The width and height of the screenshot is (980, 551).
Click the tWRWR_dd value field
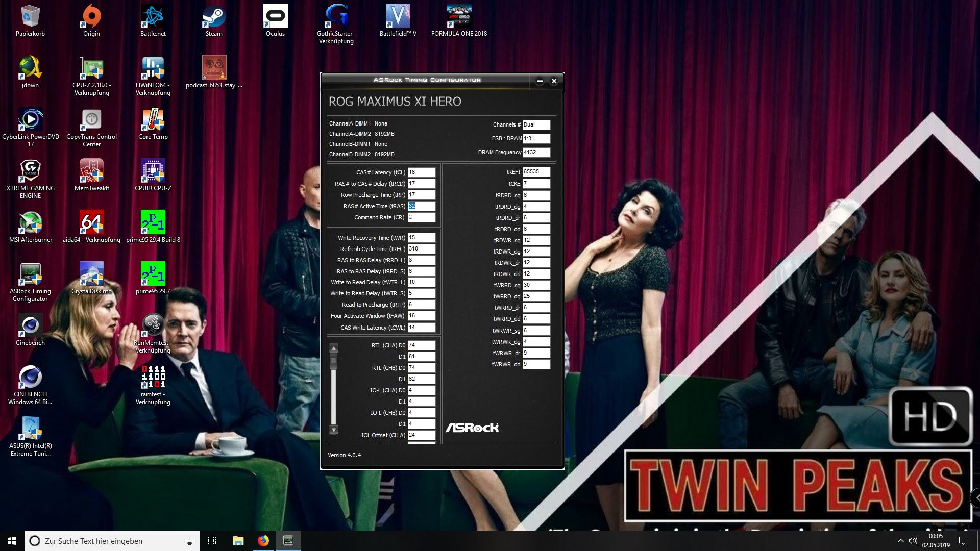tap(536, 364)
